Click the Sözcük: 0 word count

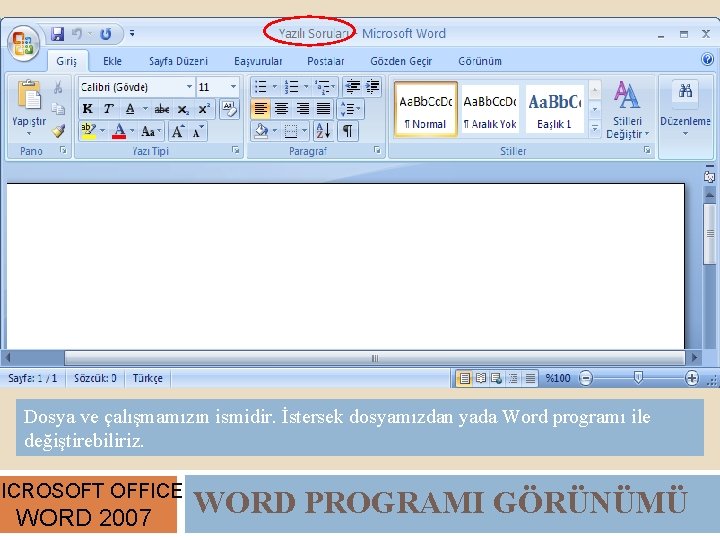(x=95, y=378)
